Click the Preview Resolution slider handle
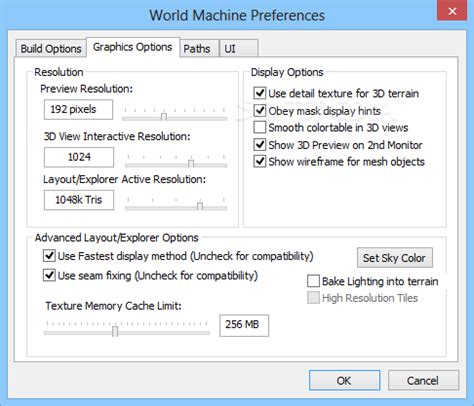 [x=164, y=117]
